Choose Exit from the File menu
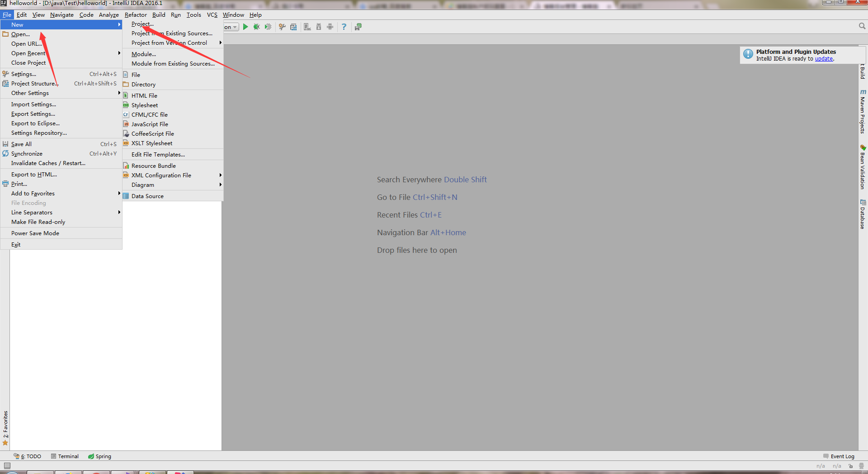The height and width of the screenshot is (474, 868). (61, 245)
